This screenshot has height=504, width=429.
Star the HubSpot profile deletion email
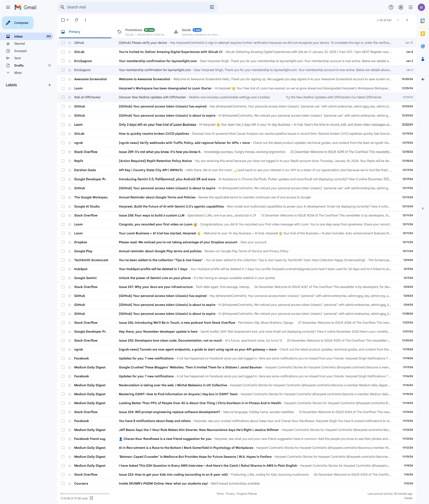click(69, 269)
